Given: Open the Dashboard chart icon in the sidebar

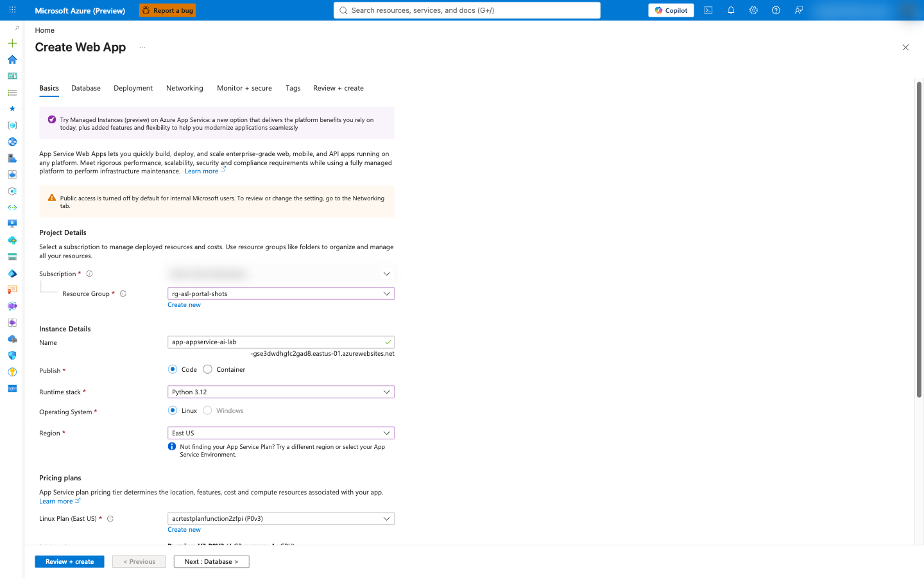Looking at the screenshot, I should (x=12, y=76).
